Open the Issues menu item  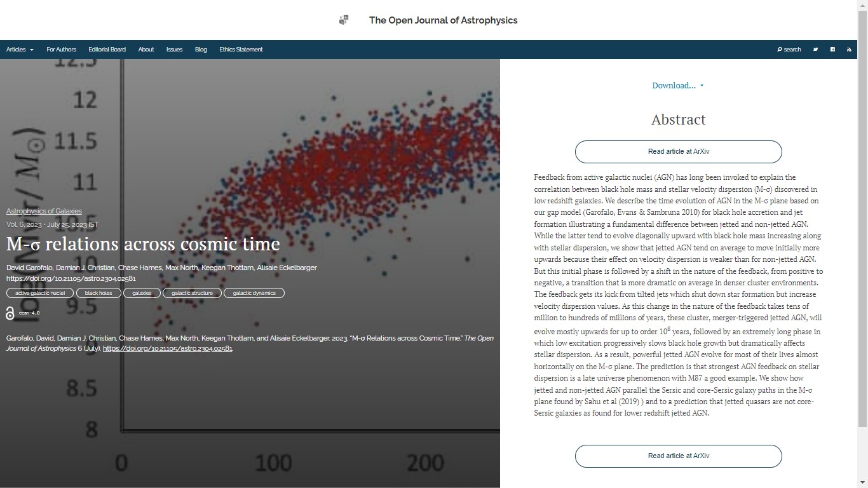(x=174, y=50)
